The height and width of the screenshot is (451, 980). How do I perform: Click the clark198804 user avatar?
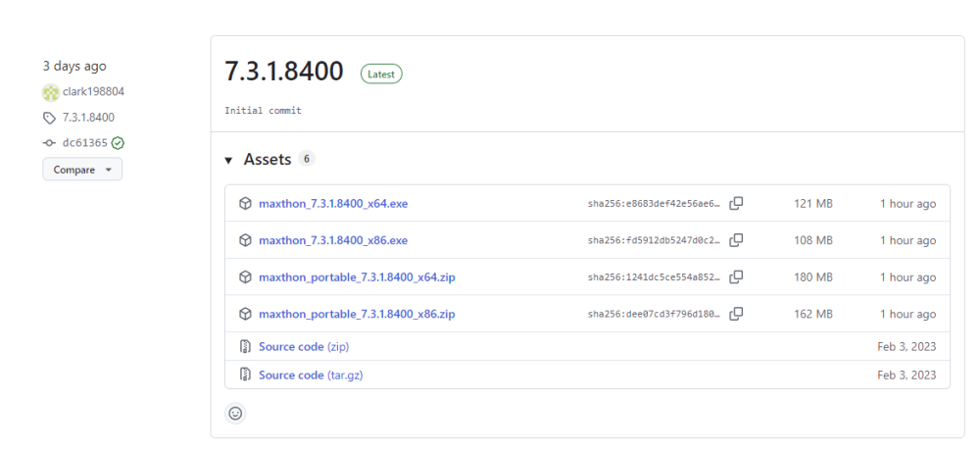pos(51,92)
